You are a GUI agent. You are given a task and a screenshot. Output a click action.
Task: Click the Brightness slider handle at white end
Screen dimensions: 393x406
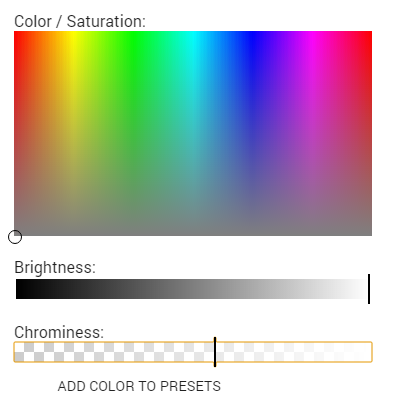coord(369,289)
